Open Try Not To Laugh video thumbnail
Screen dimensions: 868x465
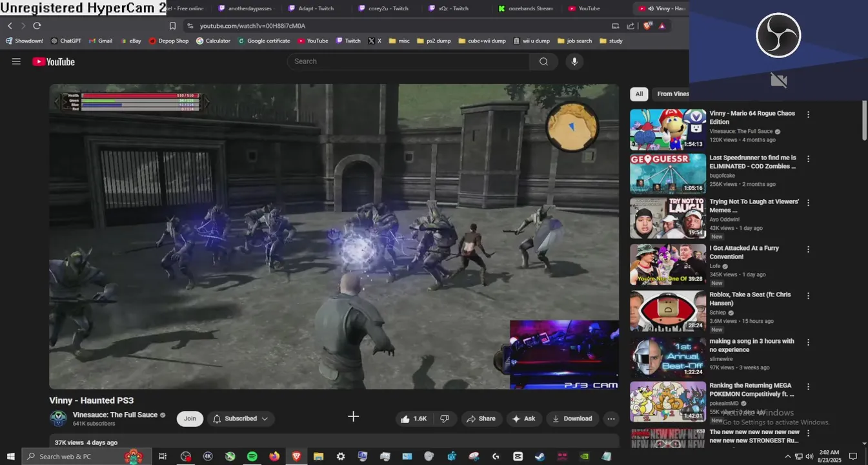pos(667,218)
